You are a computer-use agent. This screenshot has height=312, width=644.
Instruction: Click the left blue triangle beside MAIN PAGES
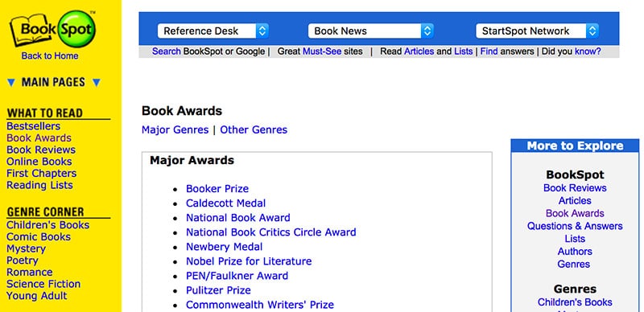[11, 83]
